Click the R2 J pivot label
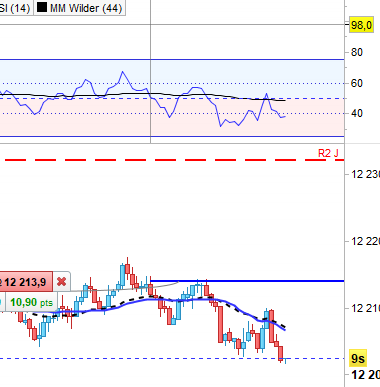380x387 pixels. (328, 153)
